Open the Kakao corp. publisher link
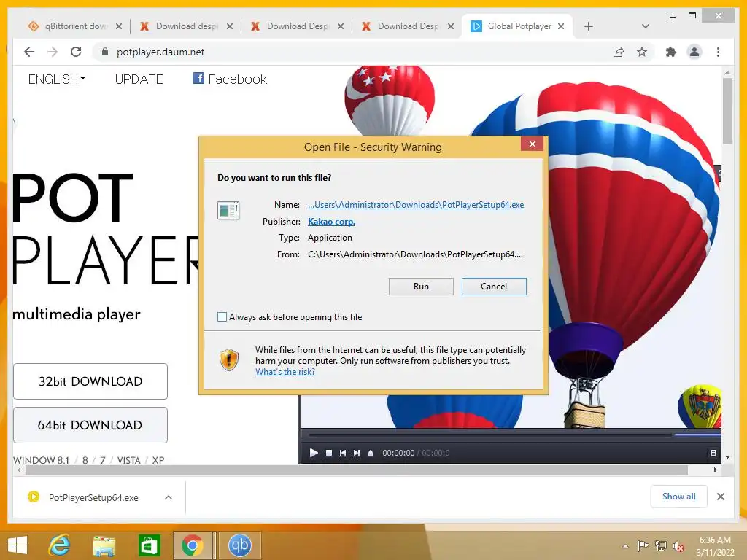Image resolution: width=747 pixels, height=560 pixels. point(331,222)
